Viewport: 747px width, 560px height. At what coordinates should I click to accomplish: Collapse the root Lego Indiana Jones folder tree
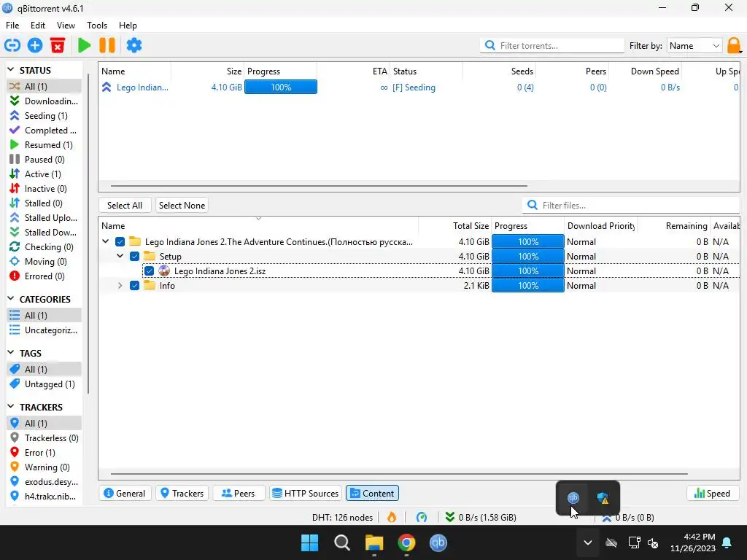(x=105, y=242)
